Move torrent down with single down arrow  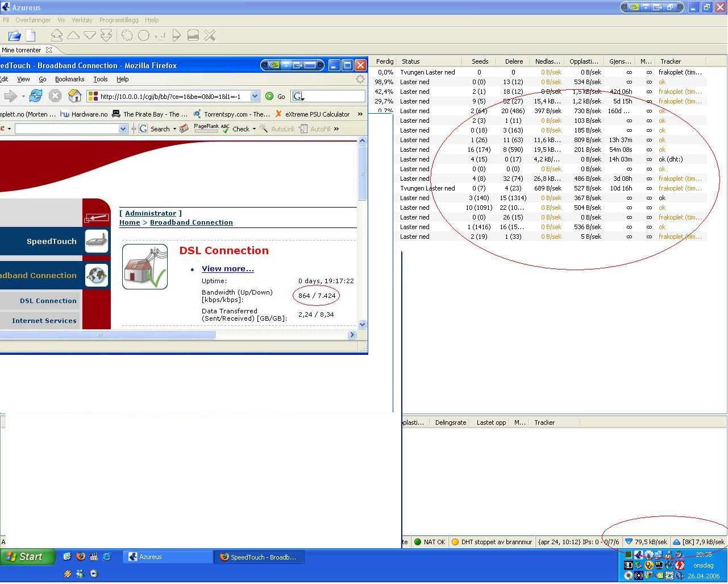[90, 36]
